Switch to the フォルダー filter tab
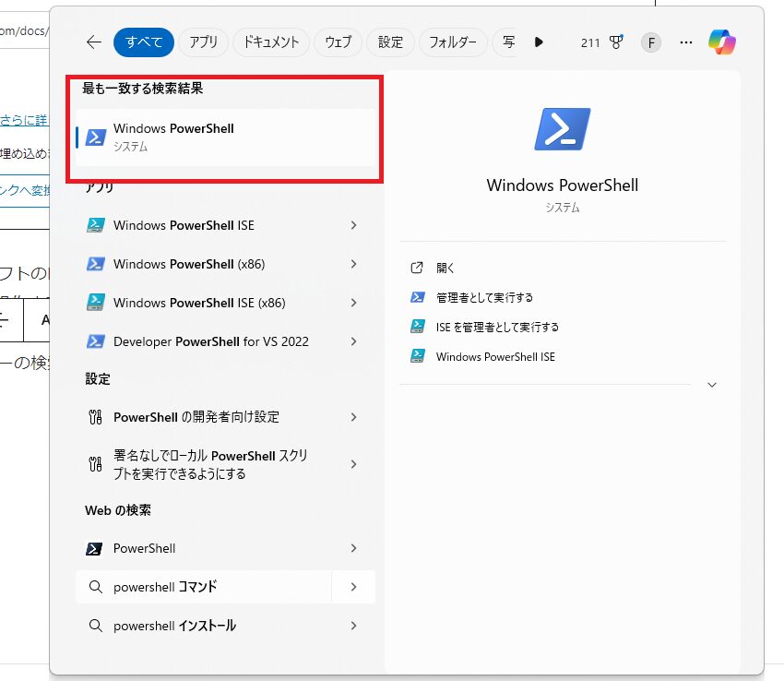 click(x=453, y=42)
